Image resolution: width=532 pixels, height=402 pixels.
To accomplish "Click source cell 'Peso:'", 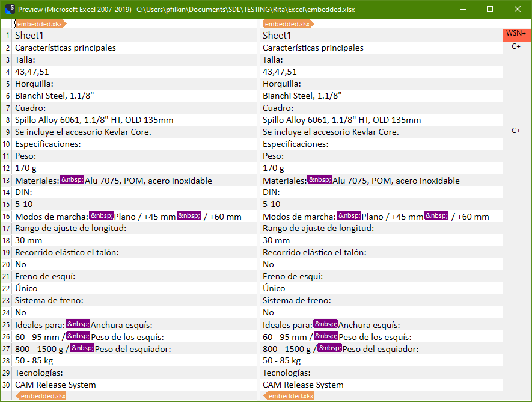I will tap(25, 156).
